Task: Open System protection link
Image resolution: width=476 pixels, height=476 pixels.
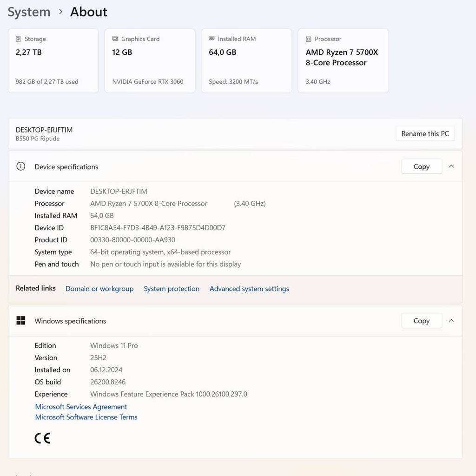Action: point(172,289)
